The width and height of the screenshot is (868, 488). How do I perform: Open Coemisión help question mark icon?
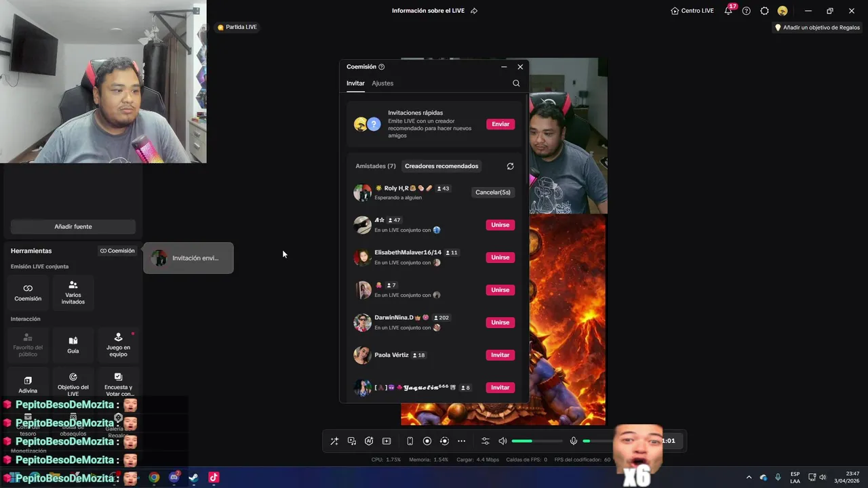click(x=381, y=67)
